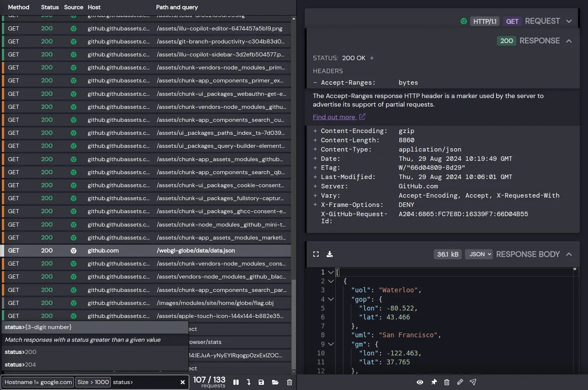Save requests with the floppy disk icon
Screen dimensions: 588x390
(x=261, y=382)
